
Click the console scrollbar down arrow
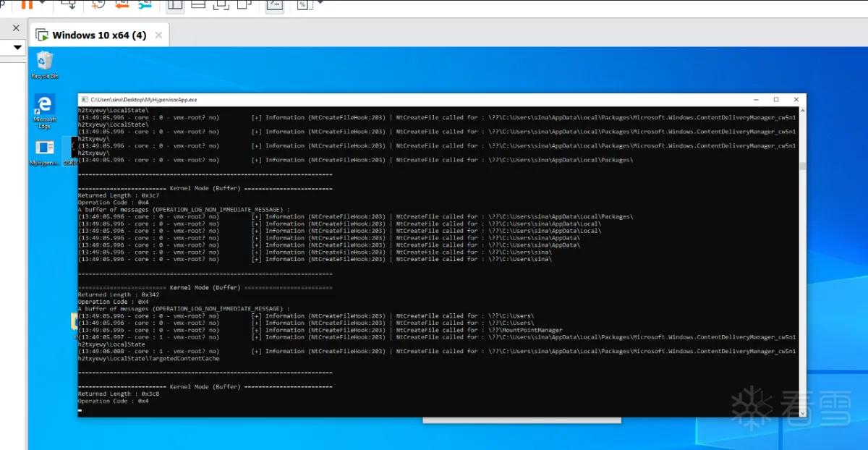pos(802,413)
